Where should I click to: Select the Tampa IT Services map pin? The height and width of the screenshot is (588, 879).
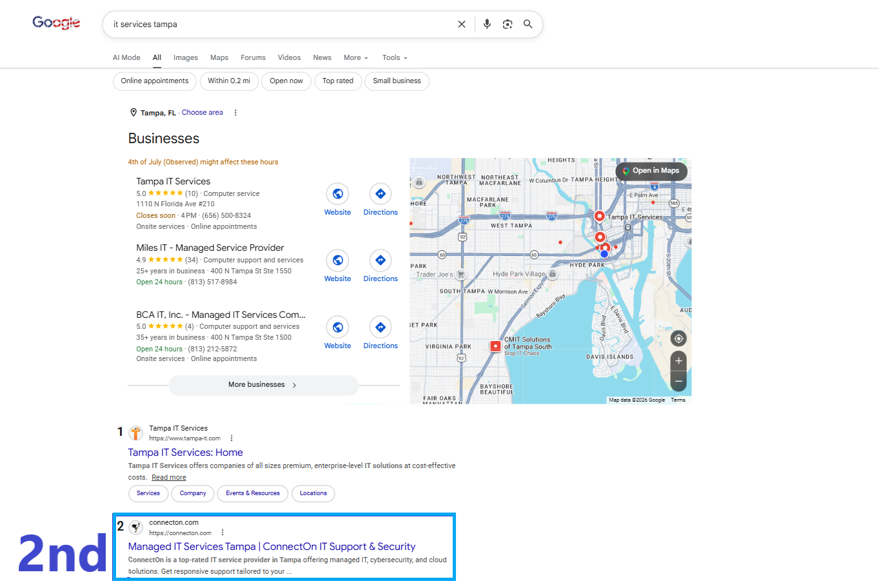coord(599,217)
